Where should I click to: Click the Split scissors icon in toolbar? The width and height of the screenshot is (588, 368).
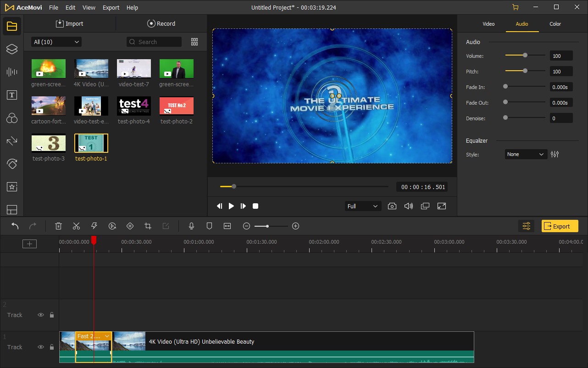pyautogui.click(x=76, y=226)
